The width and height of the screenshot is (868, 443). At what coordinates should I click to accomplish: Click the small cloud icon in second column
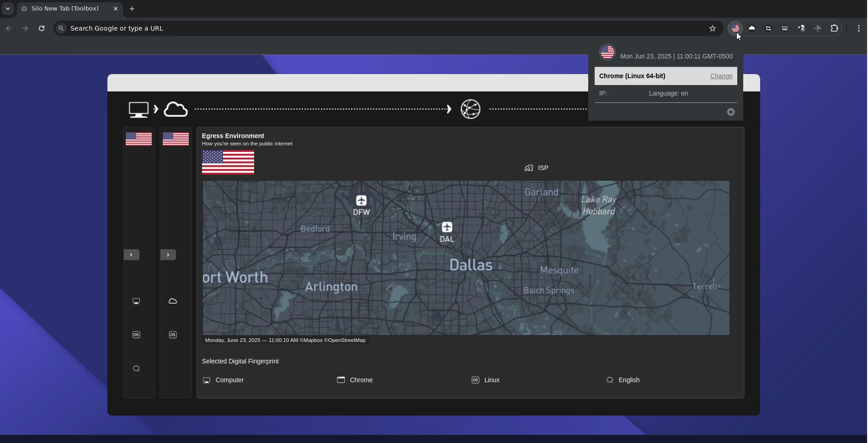coord(173,301)
